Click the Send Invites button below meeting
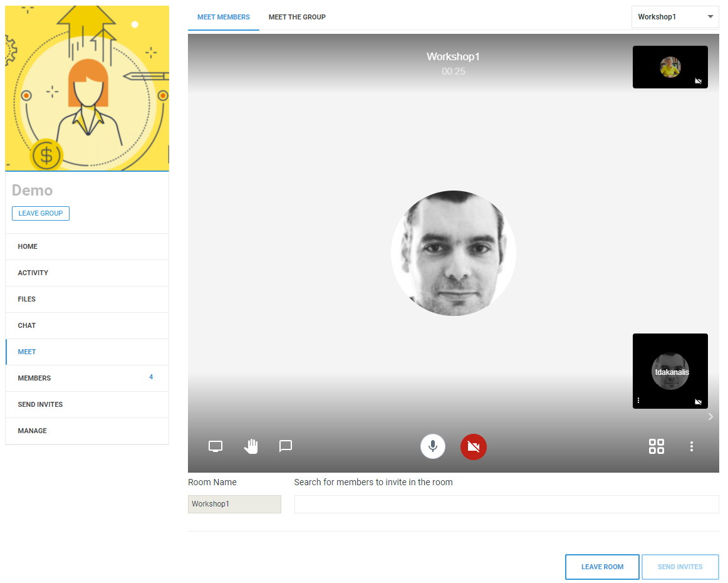The width and height of the screenshot is (728, 583). point(680,567)
